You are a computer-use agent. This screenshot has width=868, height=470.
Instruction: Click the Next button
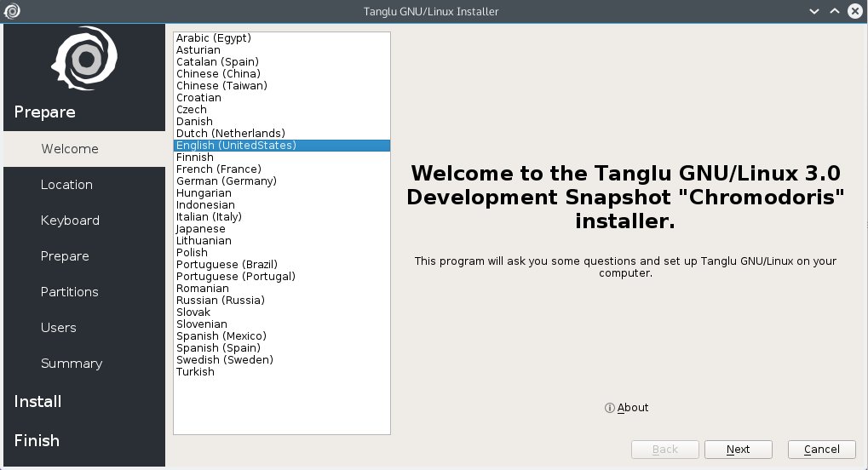tap(738, 450)
